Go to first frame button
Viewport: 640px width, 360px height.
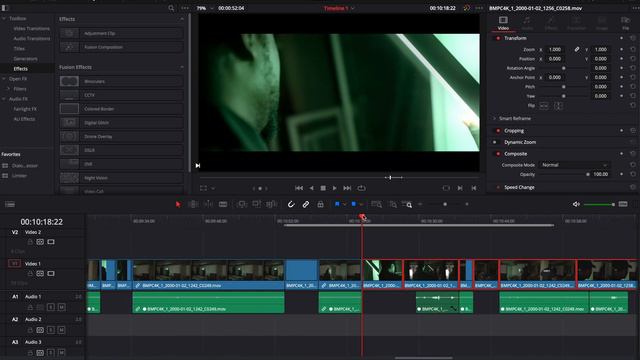(299, 188)
